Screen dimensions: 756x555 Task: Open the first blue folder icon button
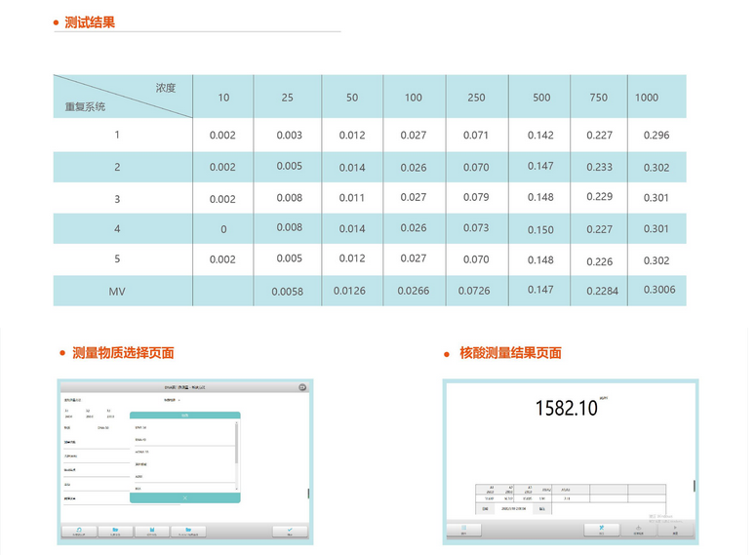[x=115, y=532]
